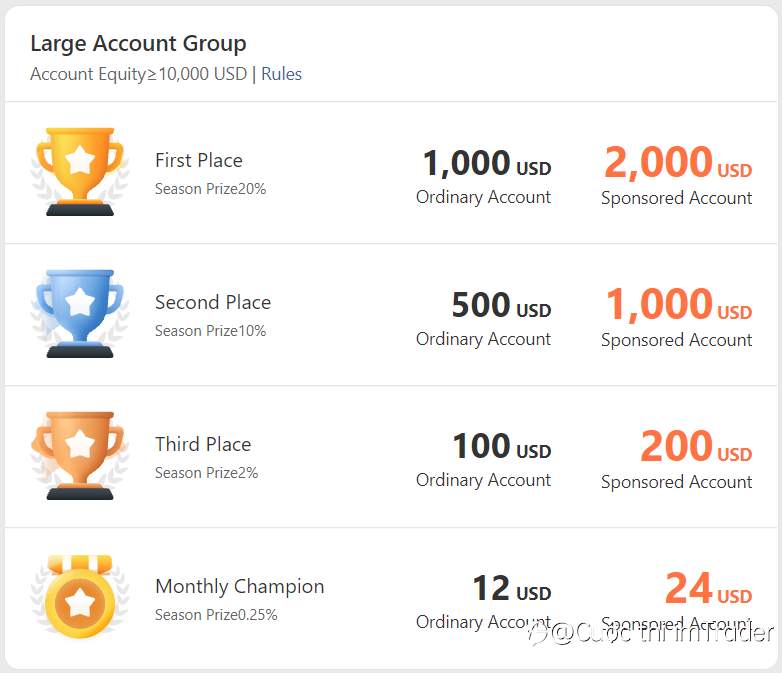Click the Account Equity≥10,000 USD text
The height and width of the screenshot is (673, 782).
click(x=139, y=74)
